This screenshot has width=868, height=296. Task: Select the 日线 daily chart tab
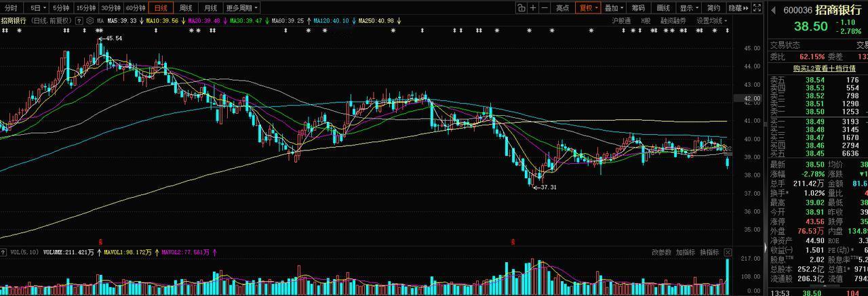[x=161, y=8]
